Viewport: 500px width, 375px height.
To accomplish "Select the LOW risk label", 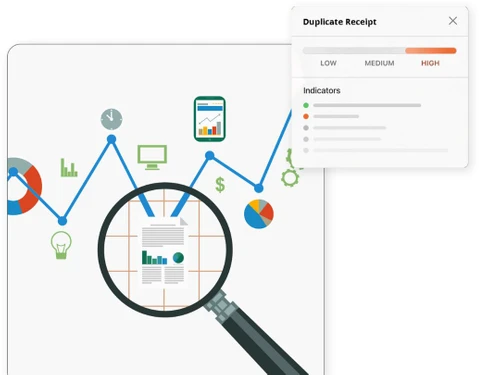I will [328, 63].
